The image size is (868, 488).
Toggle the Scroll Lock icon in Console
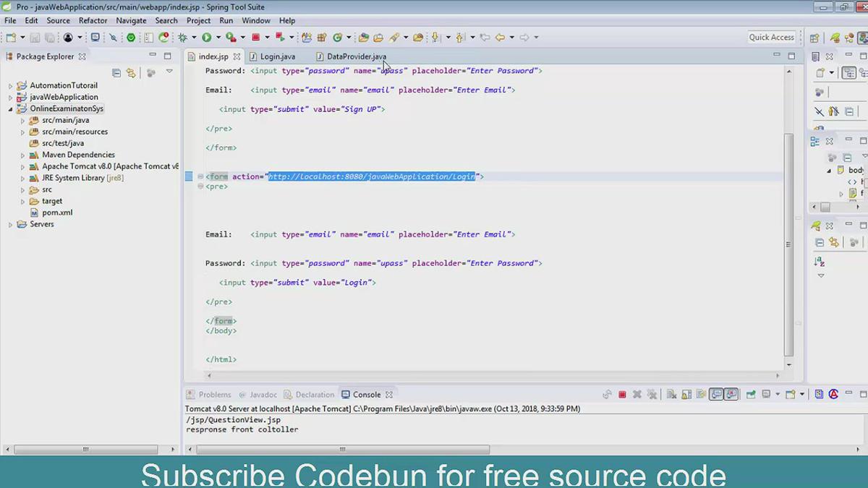click(686, 395)
